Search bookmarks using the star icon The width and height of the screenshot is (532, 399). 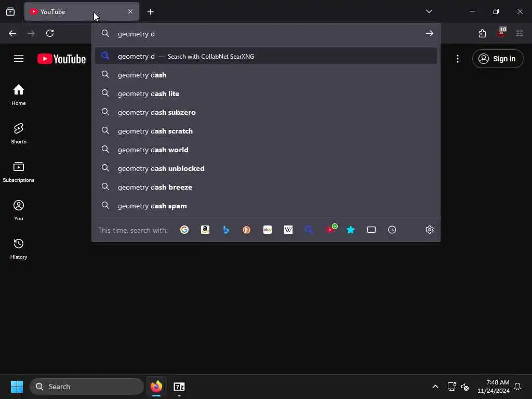(x=351, y=230)
